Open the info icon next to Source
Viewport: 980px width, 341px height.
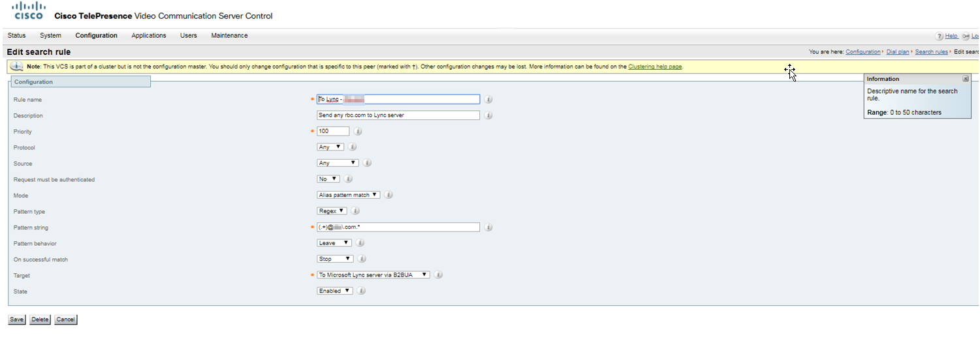[x=367, y=164]
